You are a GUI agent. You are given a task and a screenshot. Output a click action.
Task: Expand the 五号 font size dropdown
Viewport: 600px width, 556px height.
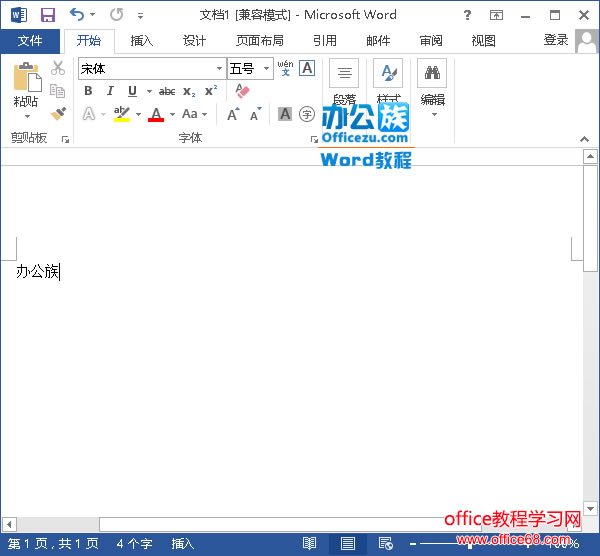266,69
